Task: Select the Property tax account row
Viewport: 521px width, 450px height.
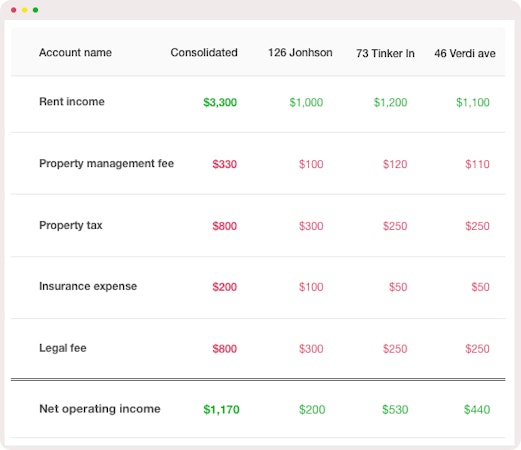Action: [x=258, y=226]
